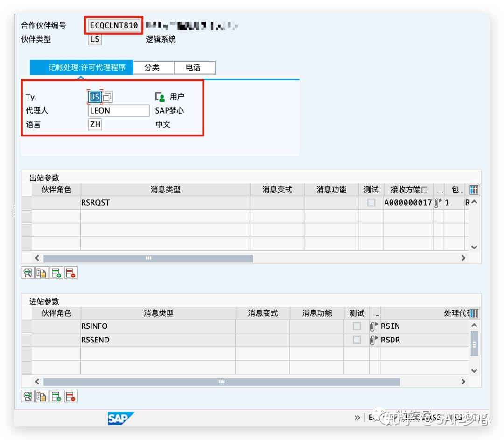This screenshot has height=440, width=504.
Task: Click outbound 接收方端口 column header
Action: pyautogui.click(x=408, y=190)
